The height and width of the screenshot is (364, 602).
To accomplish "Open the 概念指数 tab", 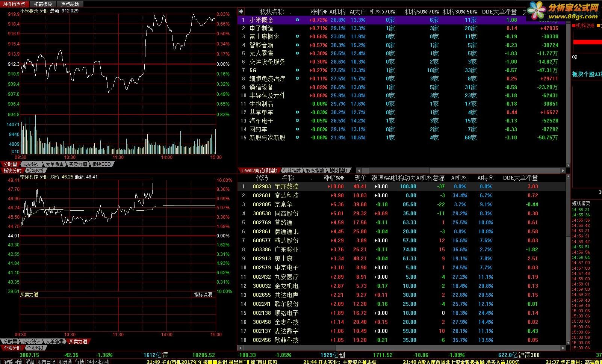I will 315,171.
